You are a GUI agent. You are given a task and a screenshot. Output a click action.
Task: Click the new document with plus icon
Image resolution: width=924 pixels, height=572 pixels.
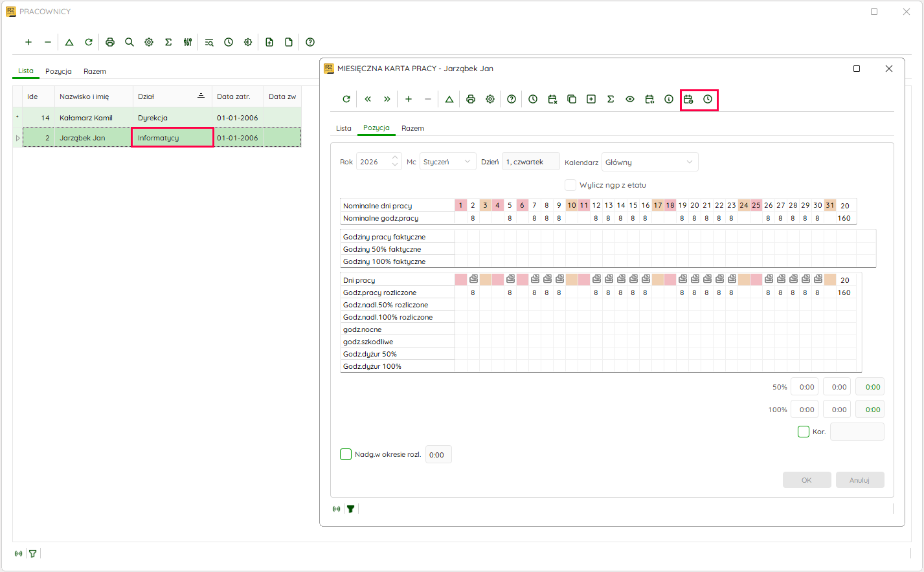(269, 42)
